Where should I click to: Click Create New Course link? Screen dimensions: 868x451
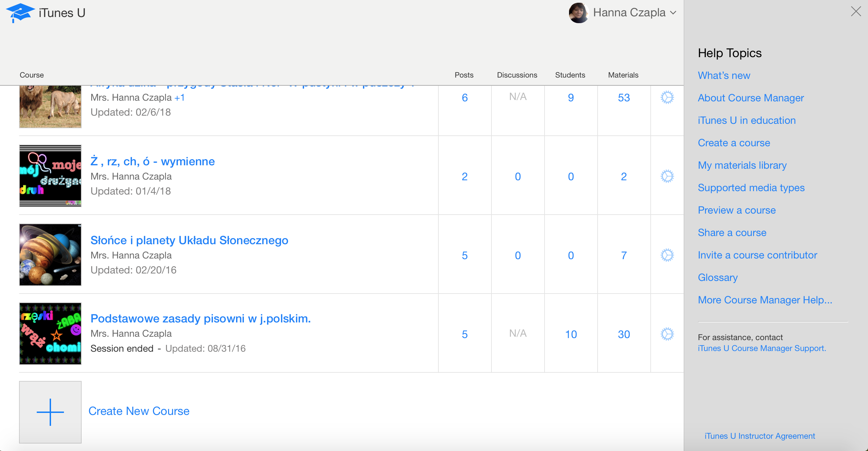[139, 411]
